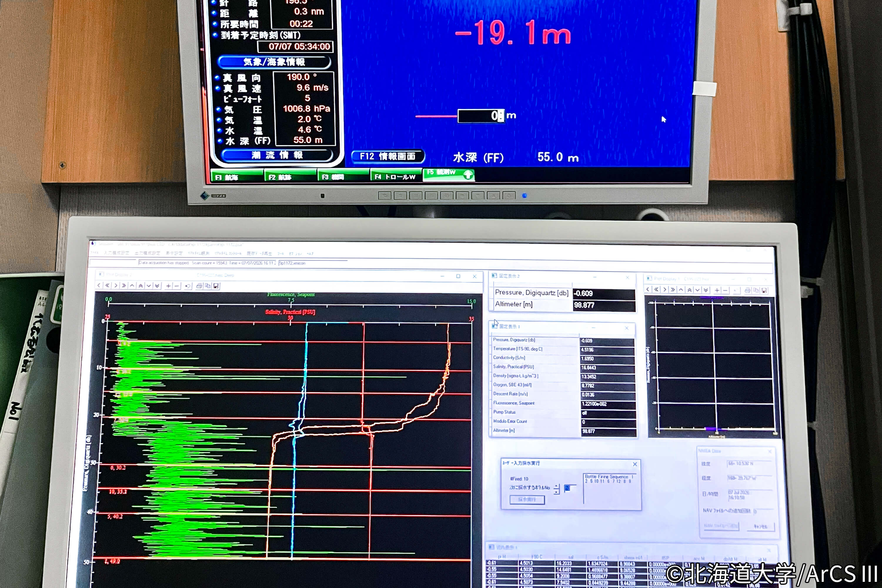
Task: Click the print icon in the salinity plot toolbar
Action: tap(199, 286)
